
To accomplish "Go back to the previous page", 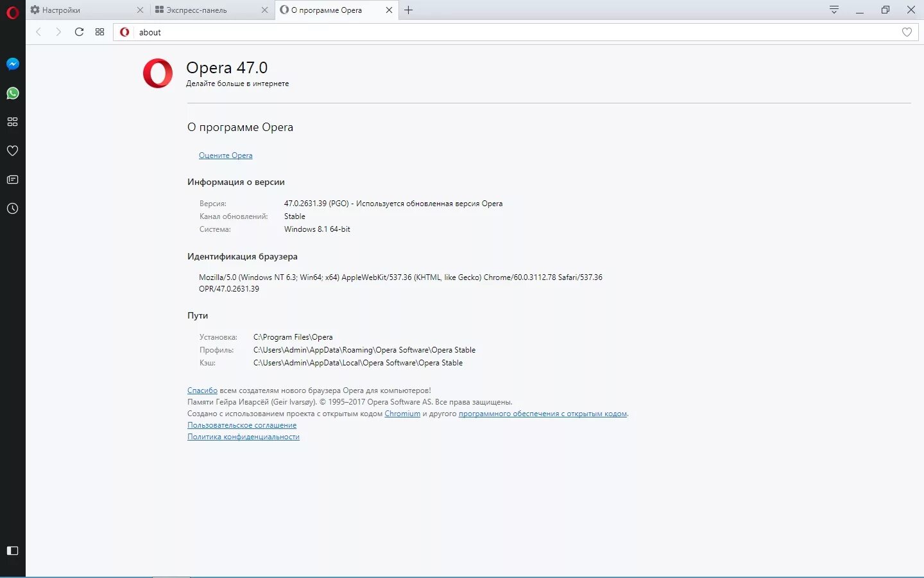I will pos(38,31).
